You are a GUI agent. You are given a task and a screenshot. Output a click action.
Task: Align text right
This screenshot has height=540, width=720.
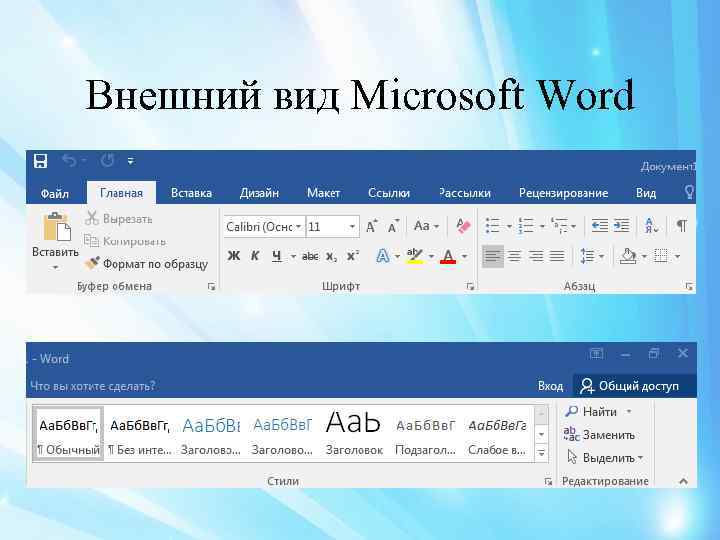coord(536,256)
